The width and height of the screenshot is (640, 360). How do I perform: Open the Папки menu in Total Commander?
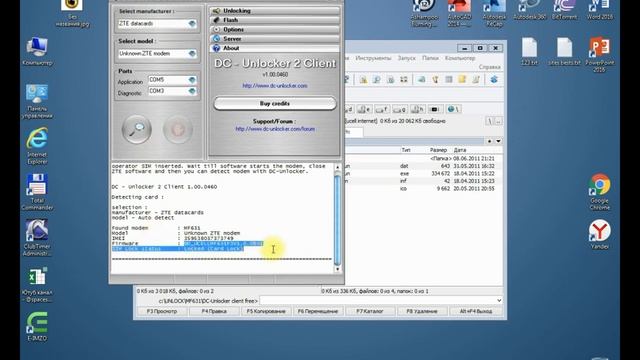point(430,58)
